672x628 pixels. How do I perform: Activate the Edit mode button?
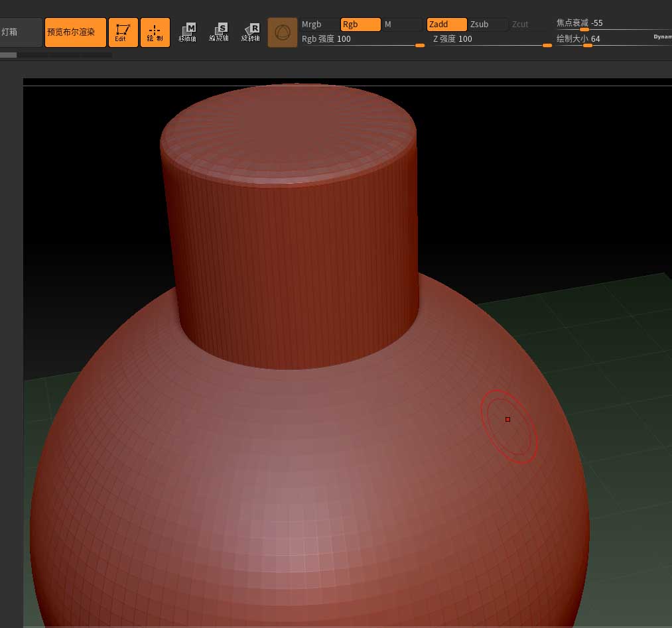coord(123,32)
